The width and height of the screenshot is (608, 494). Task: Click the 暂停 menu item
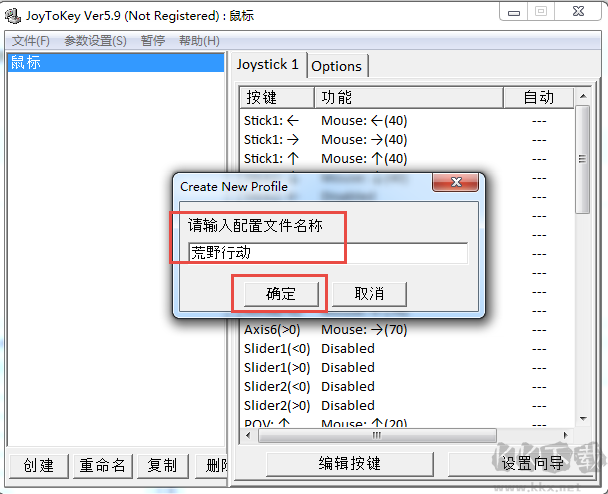coord(153,41)
